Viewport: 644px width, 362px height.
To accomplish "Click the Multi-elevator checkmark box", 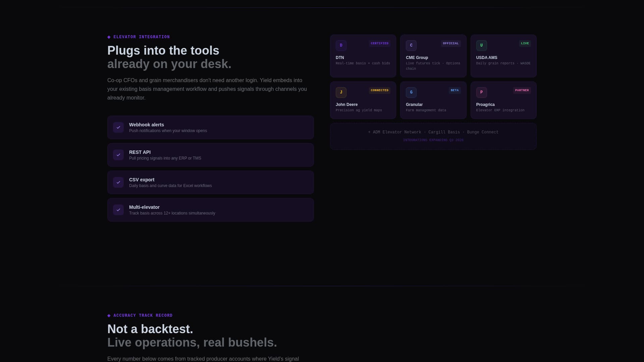I will tap(118, 210).
